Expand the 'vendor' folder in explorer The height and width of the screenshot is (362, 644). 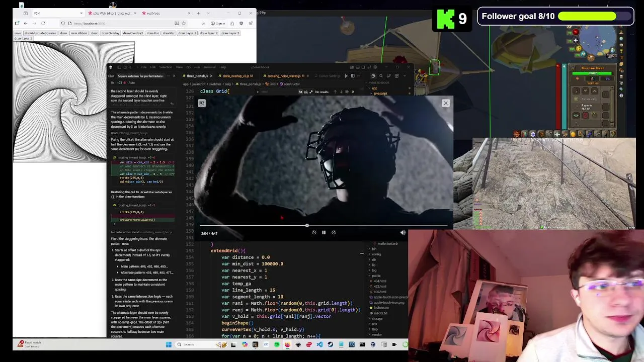coord(377,334)
